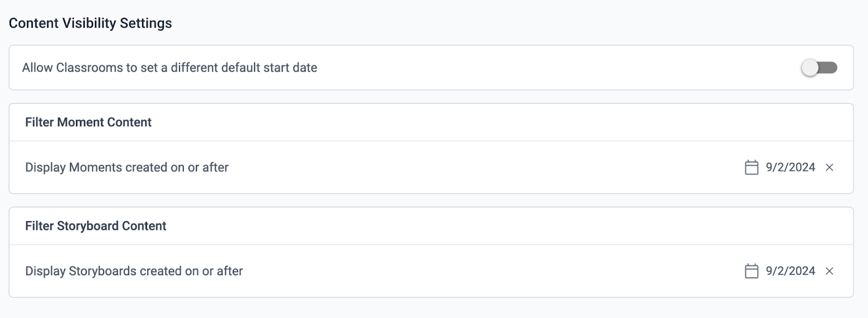Image resolution: width=868 pixels, height=318 pixels.
Task: Enable the Allow Classrooms different start date switch
Action: point(819,68)
